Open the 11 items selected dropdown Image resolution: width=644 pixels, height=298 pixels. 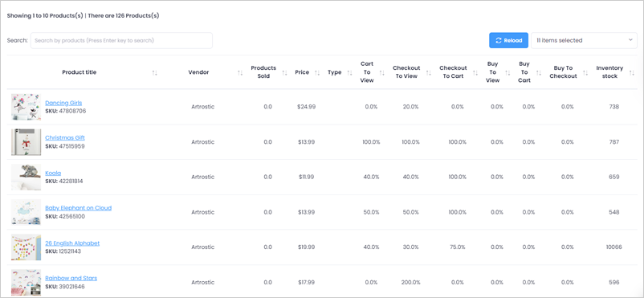pyautogui.click(x=584, y=40)
